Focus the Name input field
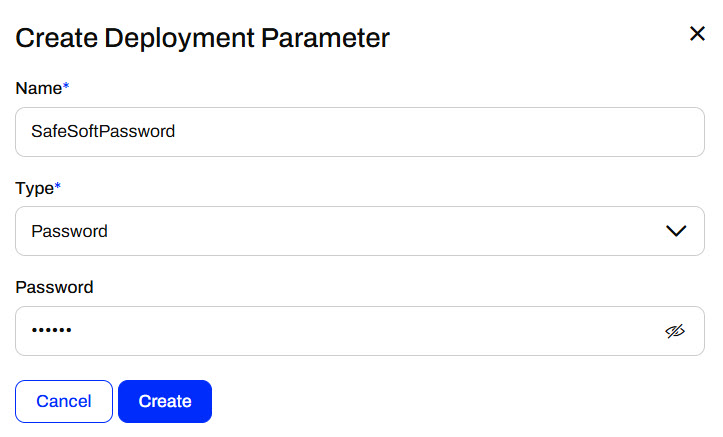 click(360, 132)
